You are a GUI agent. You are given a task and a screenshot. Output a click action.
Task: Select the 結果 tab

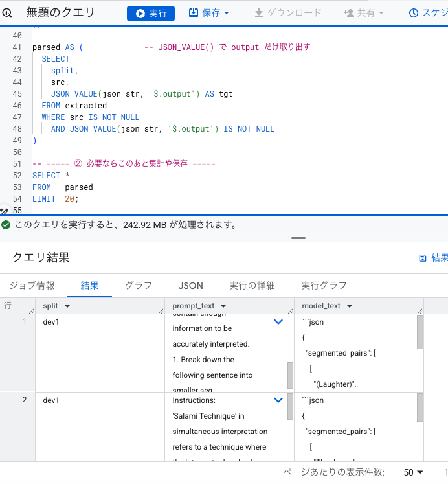pos(90,286)
